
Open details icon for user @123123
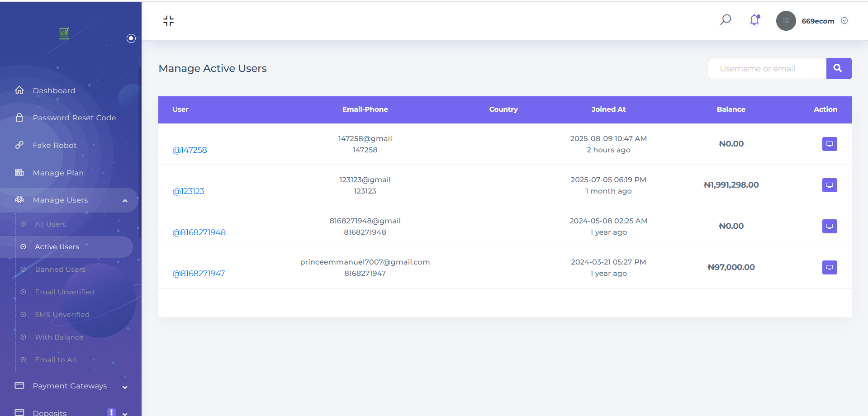(830, 185)
